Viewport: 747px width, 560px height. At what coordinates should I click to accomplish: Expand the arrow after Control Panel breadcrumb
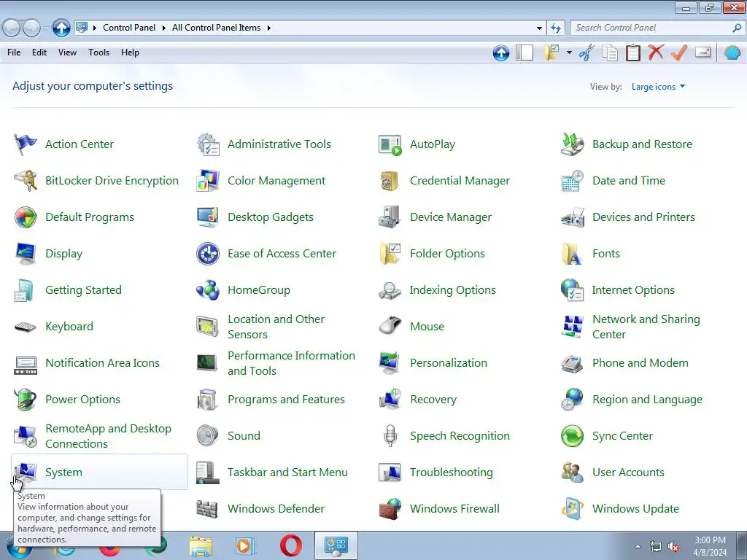pos(163,28)
